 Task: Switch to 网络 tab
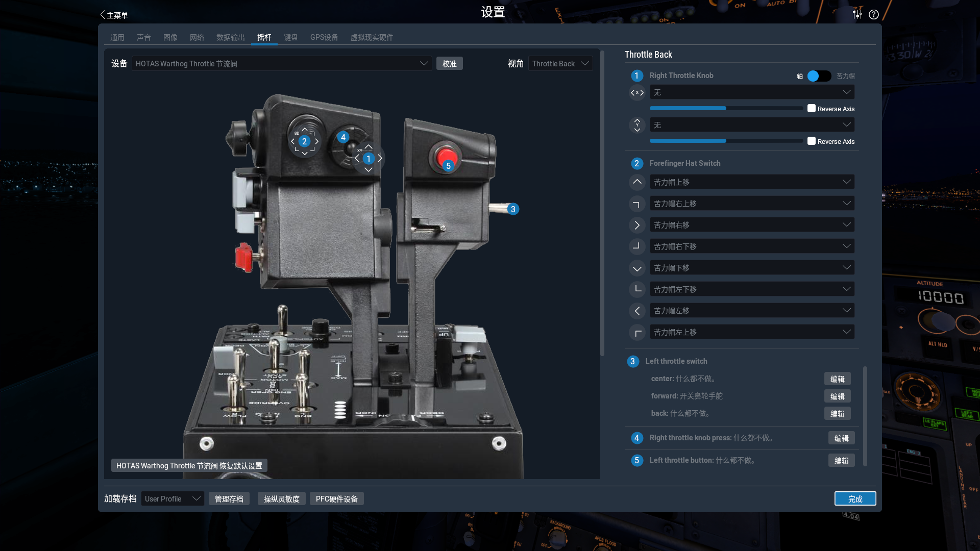197,37
